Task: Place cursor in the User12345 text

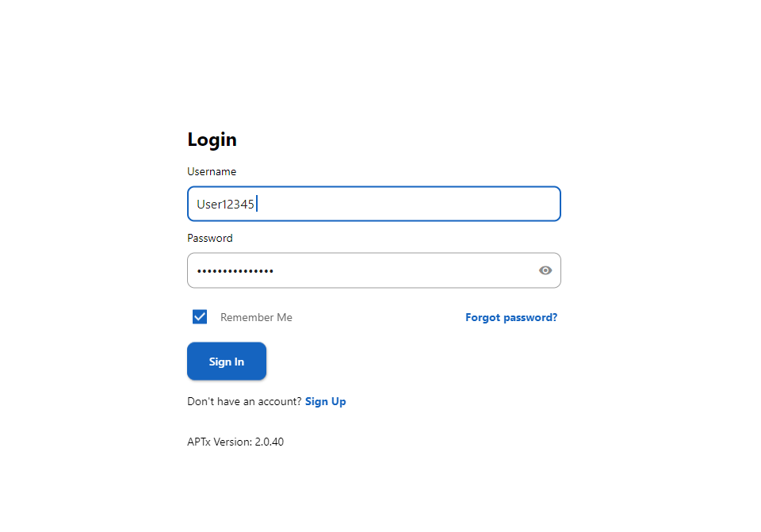Action: (225, 204)
